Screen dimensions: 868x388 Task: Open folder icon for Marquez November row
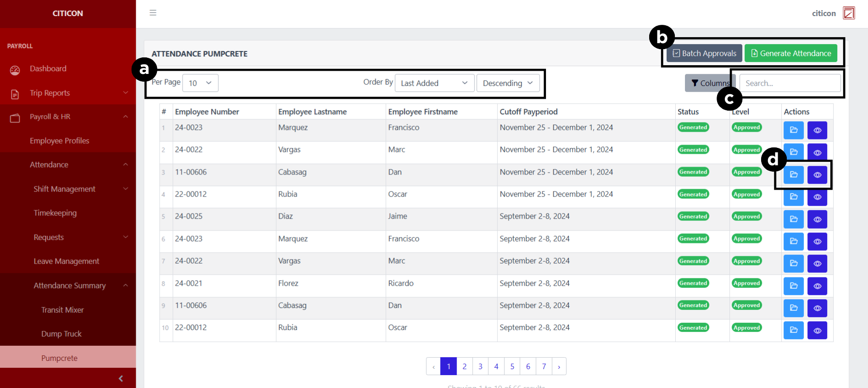(793, 130)
